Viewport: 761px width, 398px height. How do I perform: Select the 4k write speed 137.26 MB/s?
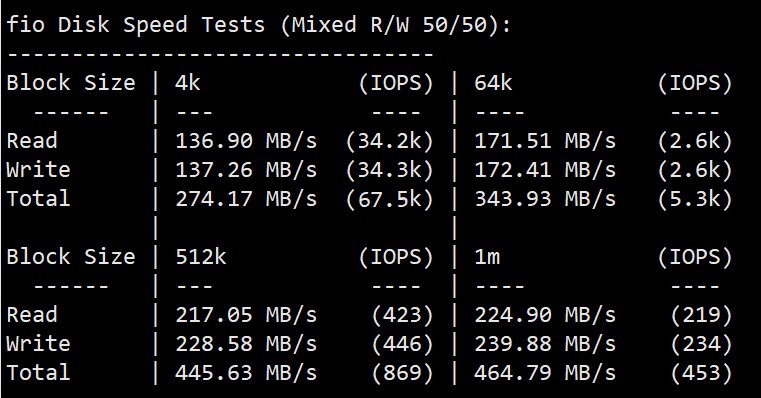point(246,170)
